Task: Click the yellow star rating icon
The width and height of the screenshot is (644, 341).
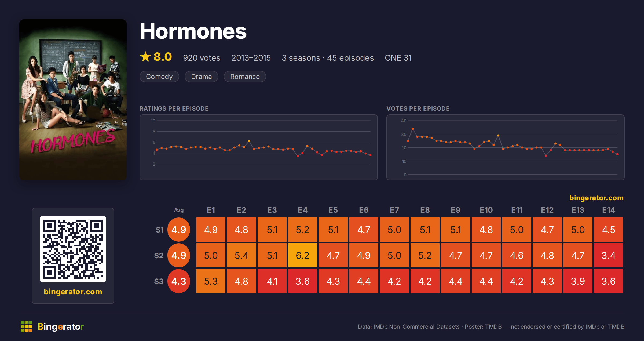Action: tap(145, 57)
